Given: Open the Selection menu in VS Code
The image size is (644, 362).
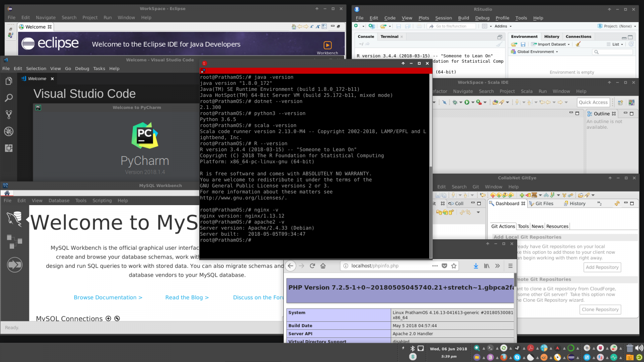Looking at the screenshot, I should coord(36,69).
